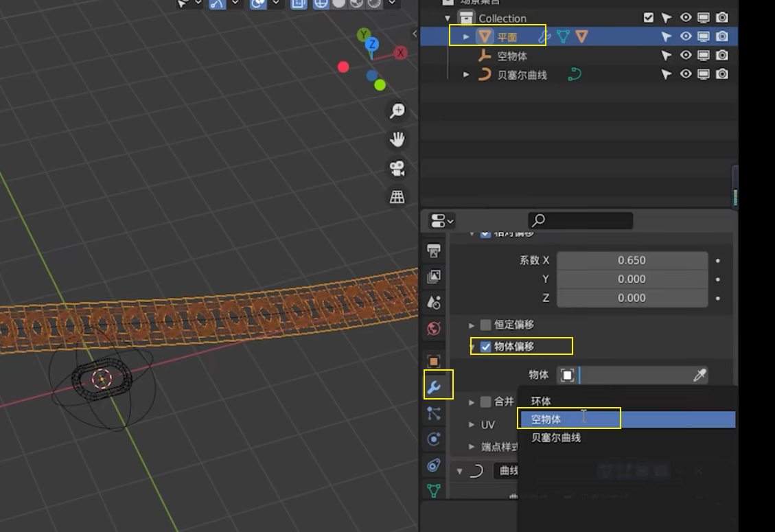The width and height of the screenshot is (775, 532).
Task: Click the X axis on the navigation gizmo
Action: tap(400, 53)
